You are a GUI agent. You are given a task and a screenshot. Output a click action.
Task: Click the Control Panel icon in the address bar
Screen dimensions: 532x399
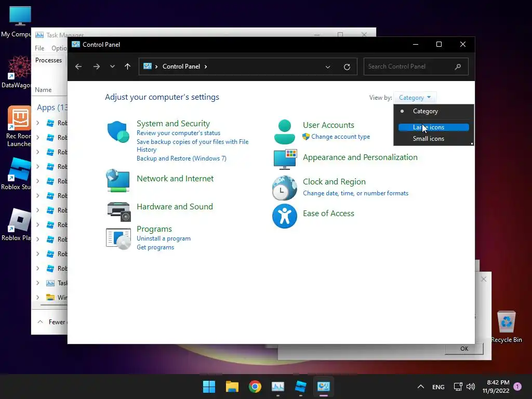coord(147,66)
